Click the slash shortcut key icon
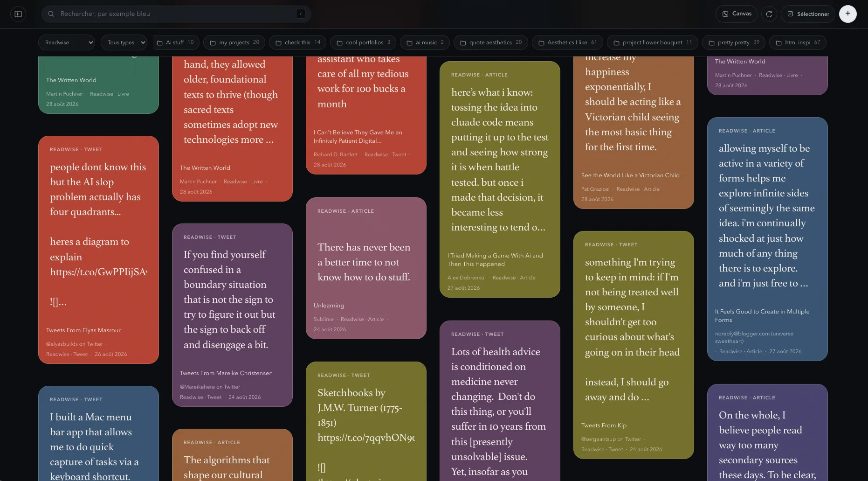Image resolution: width=868 pixels, height=481 pixels. tap(301, 14)
